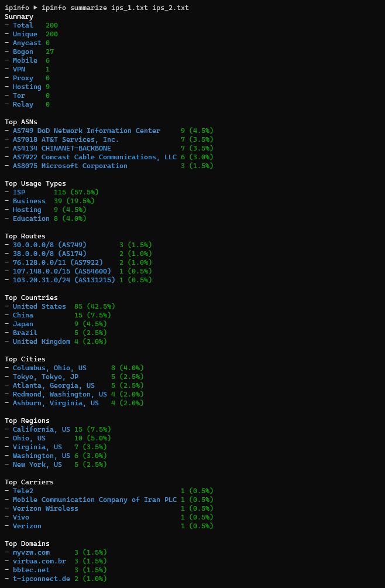Click the 'Japan' country entry

pyautogui.click(x=23, y=324)
